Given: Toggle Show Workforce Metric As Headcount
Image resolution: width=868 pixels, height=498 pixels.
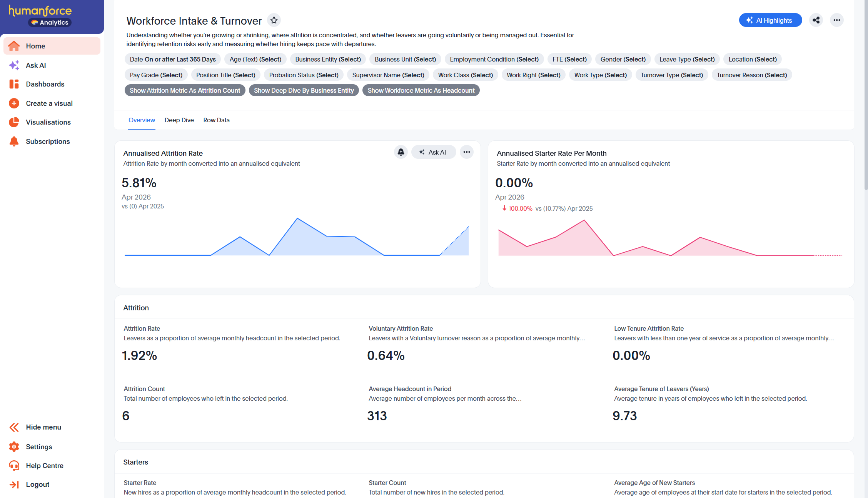Looking at the screenshot, I should (421, 90).
